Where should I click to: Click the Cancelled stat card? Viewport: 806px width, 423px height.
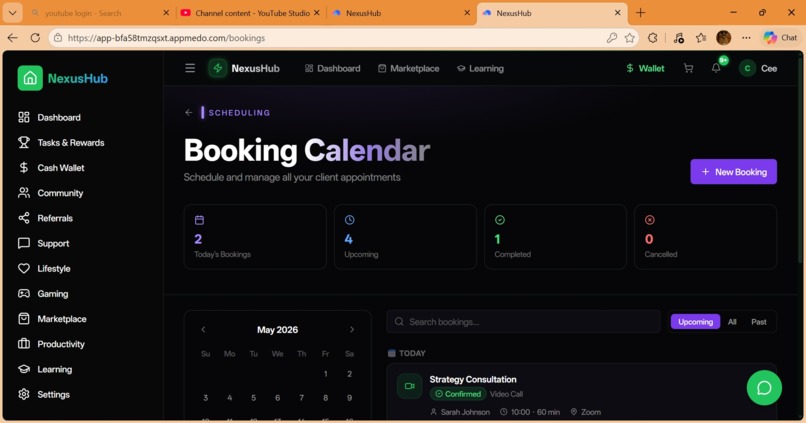705,237
